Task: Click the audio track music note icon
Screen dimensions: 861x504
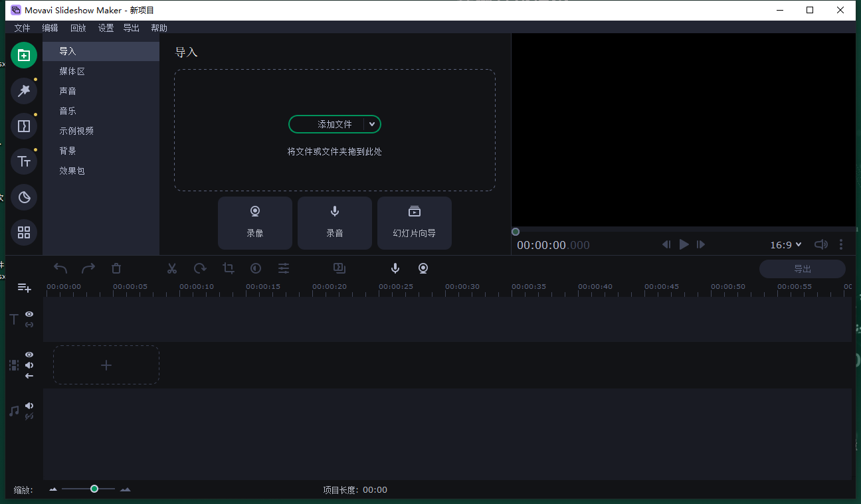Action: coord(14,411)
